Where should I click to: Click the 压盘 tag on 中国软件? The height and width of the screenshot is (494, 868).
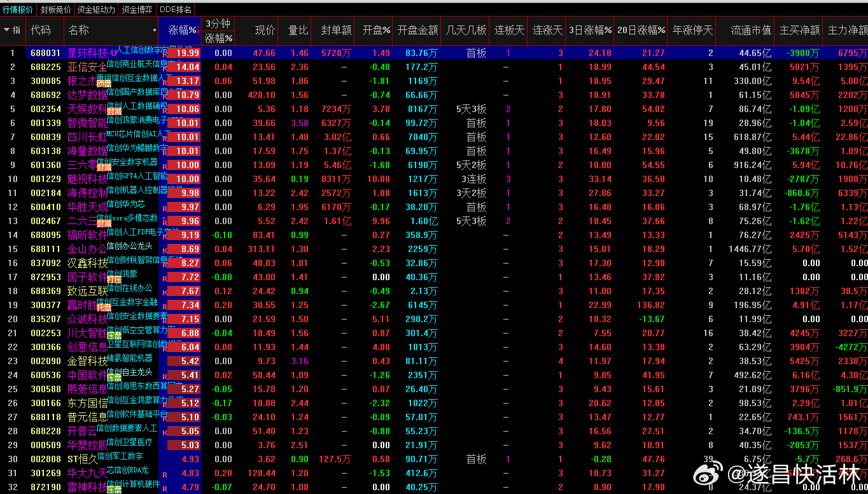pyautogui.click(x=115, y=377)
